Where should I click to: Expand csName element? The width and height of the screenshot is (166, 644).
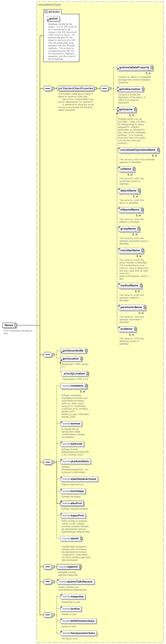coord(134,169)
